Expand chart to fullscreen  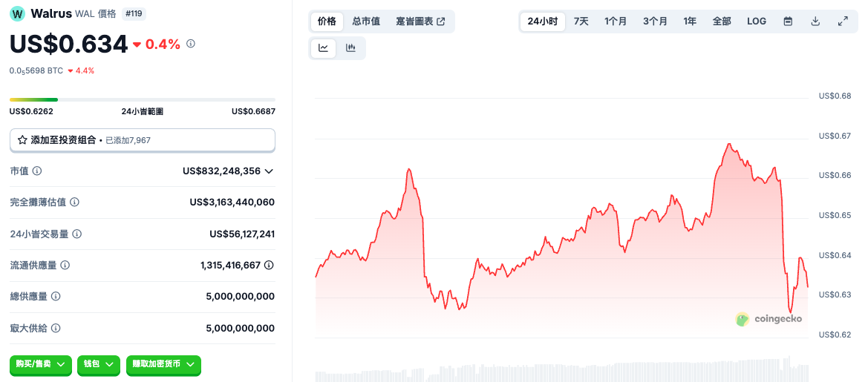pyautogui.click(x=843, y=22)
